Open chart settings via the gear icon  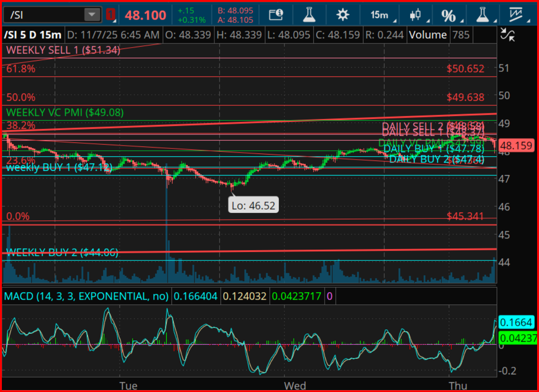(342, 14)
